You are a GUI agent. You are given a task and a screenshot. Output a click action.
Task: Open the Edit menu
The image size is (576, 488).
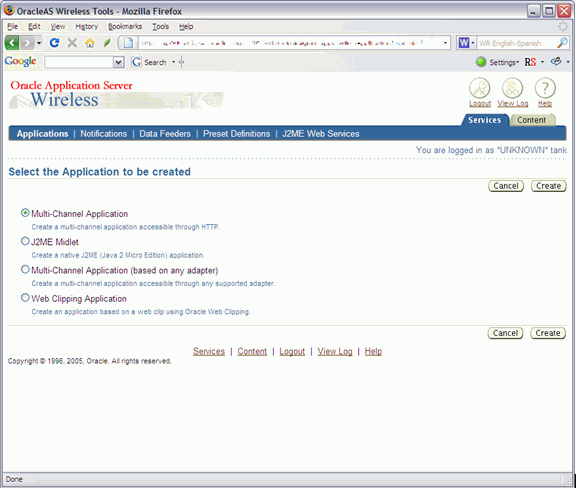(34, 26)
